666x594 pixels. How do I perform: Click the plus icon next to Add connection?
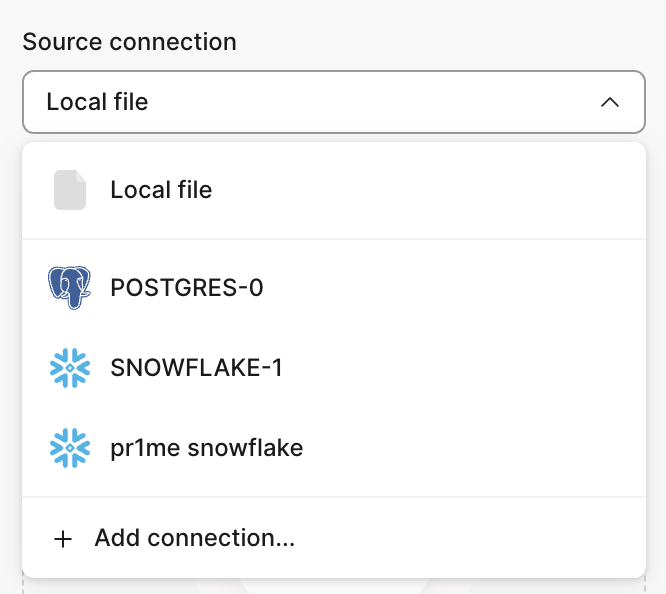point(63,539)
